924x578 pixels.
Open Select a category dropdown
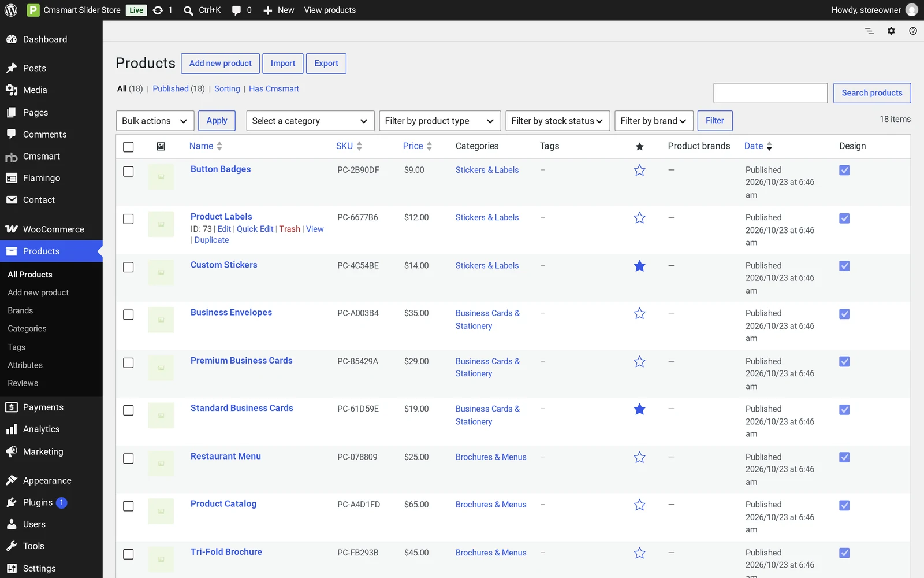[x=310, y=121]
